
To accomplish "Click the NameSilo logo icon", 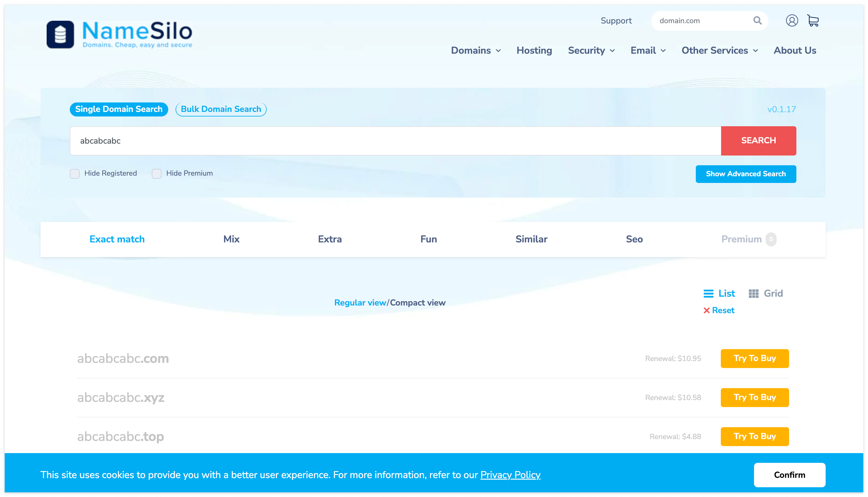I will pos(60,34).
